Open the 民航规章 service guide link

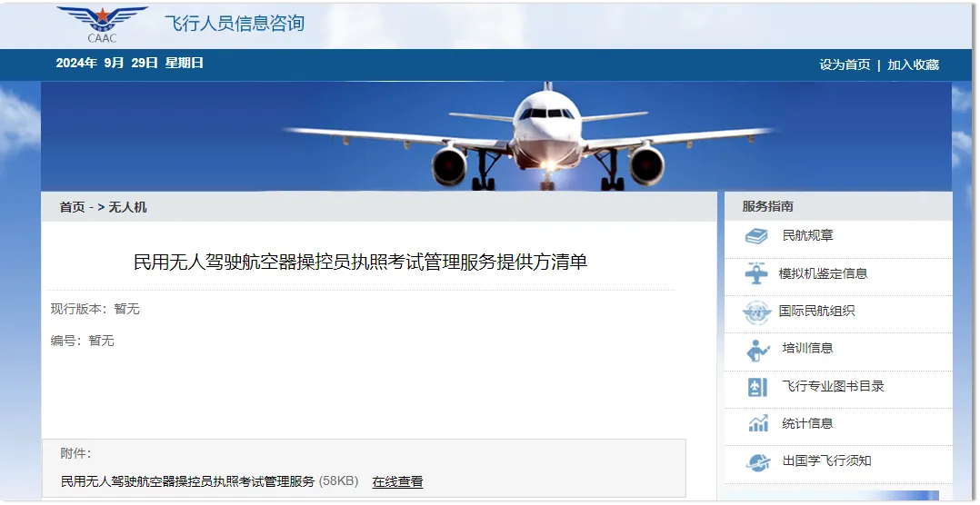coord(807,235)
